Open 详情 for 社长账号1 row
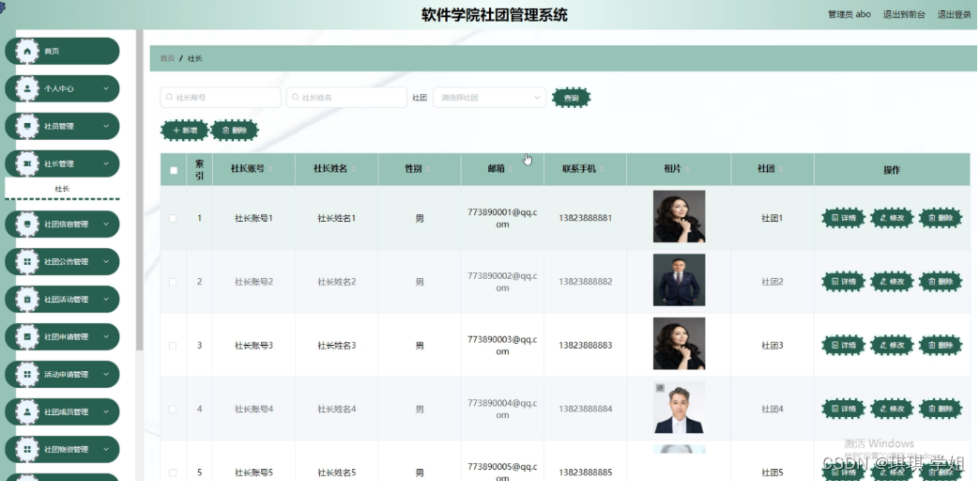980x481 pixels. coord(843,218)
